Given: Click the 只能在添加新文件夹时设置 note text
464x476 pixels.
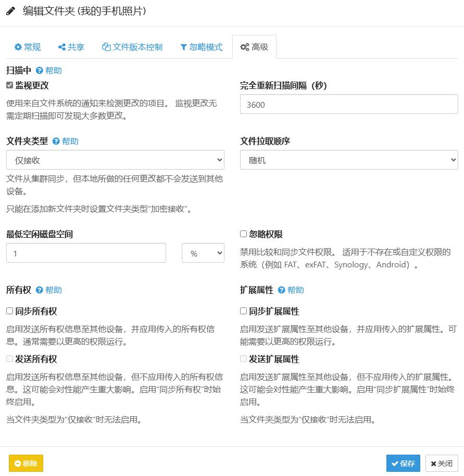Looking at the screenshot, I should tap(99, 209).
